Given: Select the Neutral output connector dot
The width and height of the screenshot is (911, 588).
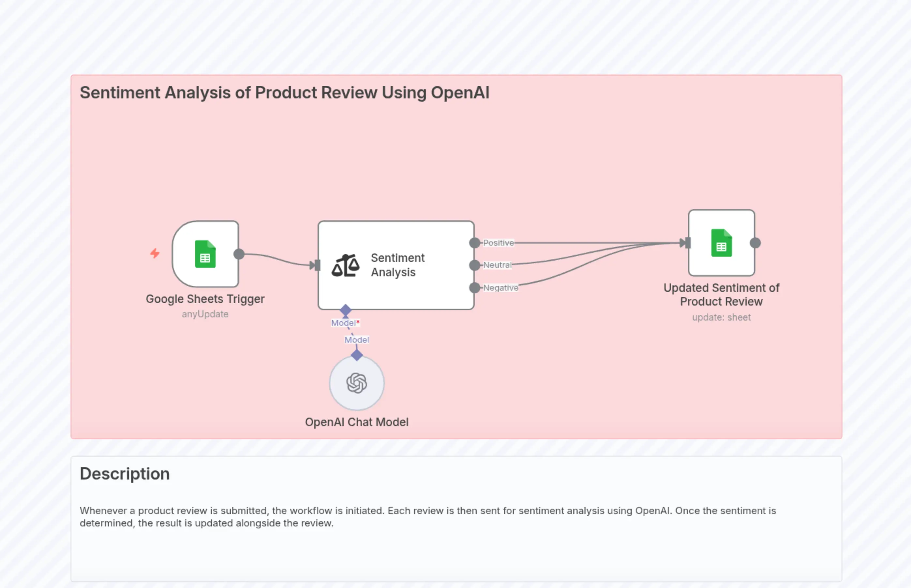Looking at the screenshot, I should click(475, 265).
